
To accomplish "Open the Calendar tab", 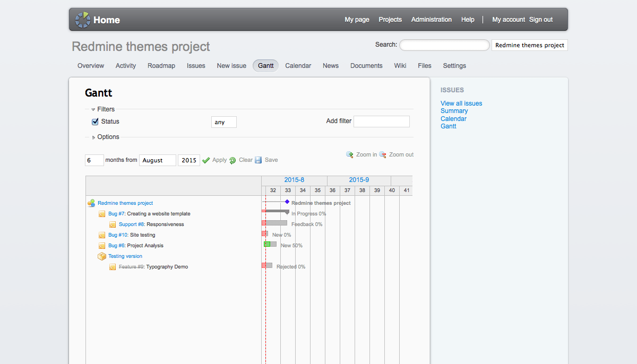I will coord(298,66).
